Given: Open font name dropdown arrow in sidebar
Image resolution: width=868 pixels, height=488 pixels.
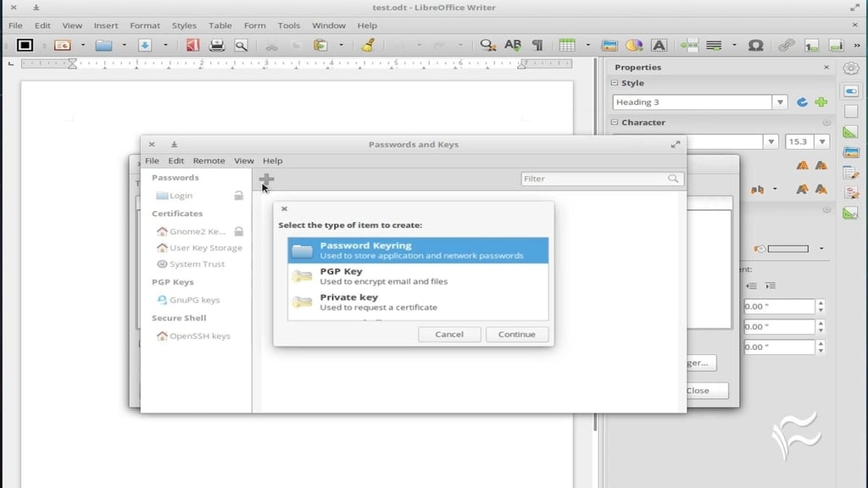Looking at the screenshot, I should pos(771,141).
